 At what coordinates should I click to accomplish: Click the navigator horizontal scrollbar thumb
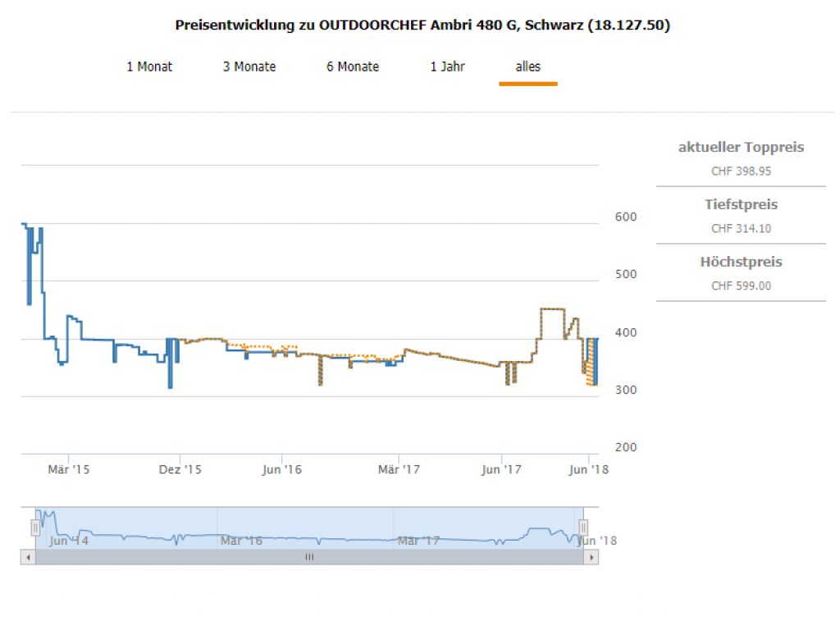[x=309, y=557]
